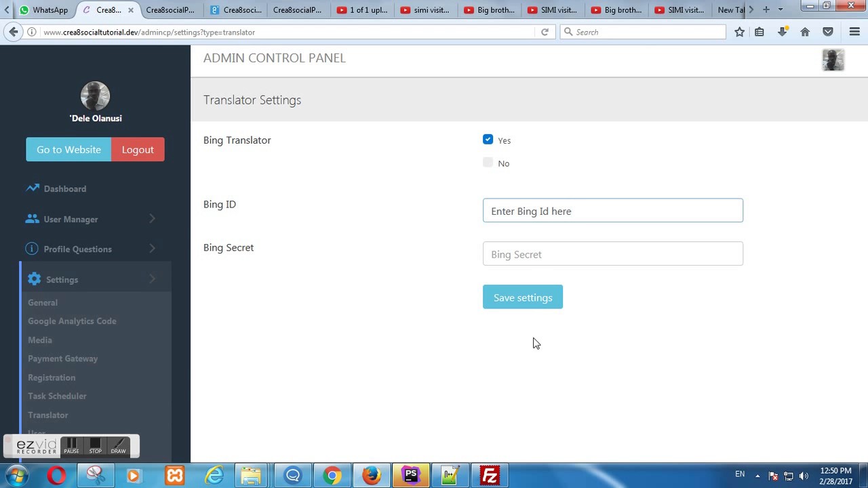Open Translator settings in sidebar

coord(48,415)
